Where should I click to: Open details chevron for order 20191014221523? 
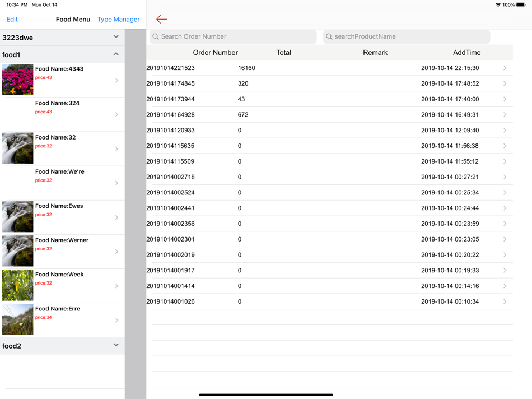tap(505, 68)
